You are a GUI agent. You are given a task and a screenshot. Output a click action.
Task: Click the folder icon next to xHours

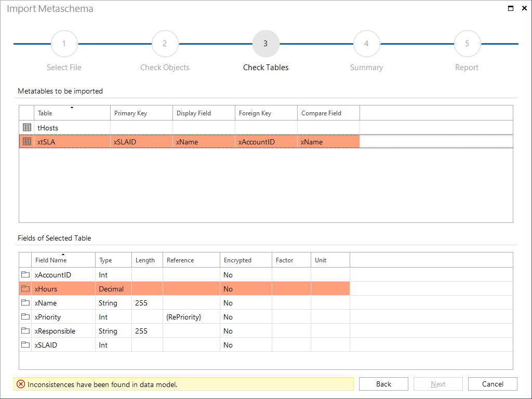click(25, 288)
